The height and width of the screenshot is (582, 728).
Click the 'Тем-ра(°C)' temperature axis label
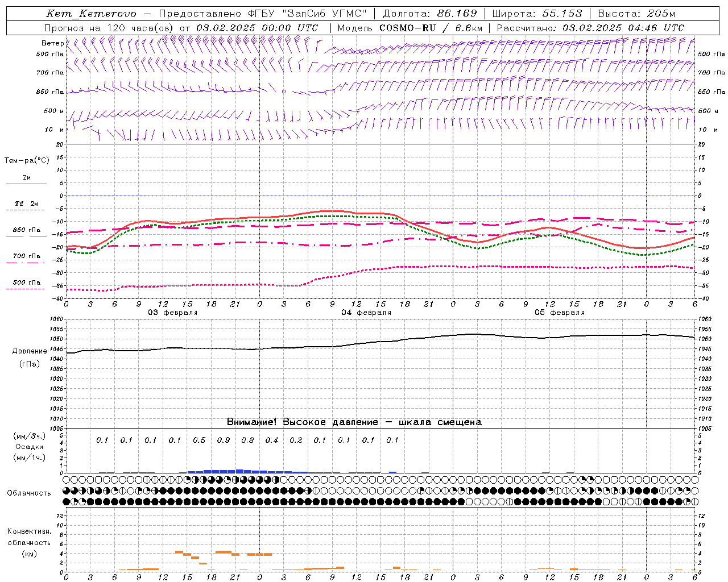pyautogui.click(x=27, y=161)
